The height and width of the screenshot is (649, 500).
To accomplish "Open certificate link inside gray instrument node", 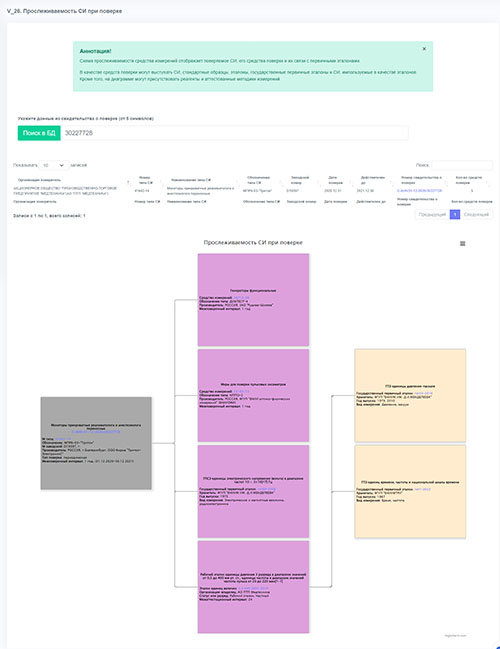I will [x=96, y=432].
